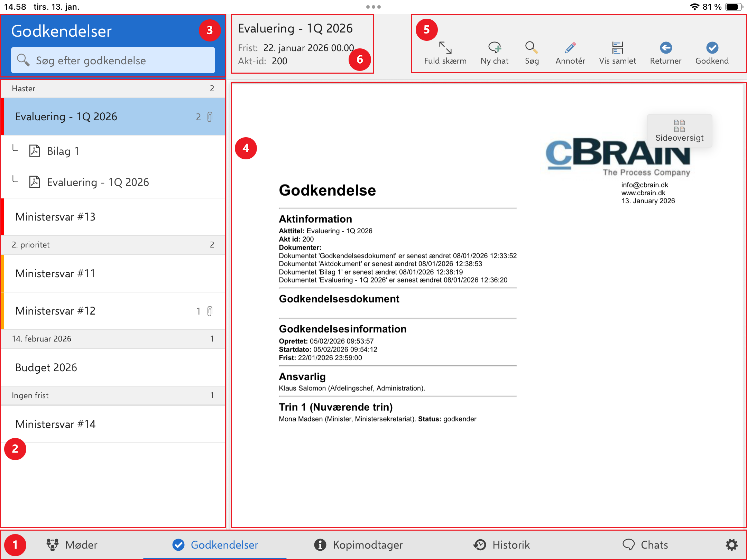747x560 pixels.
Task: Click the paperclip on Evaluering - 1Q 2026
Action: pos(210,117)
